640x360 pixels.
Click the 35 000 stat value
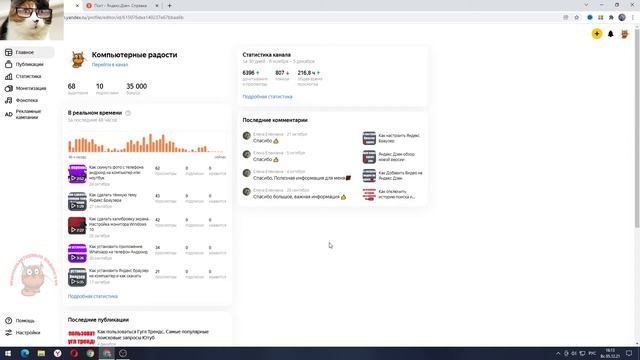pyautogui.click(x=136, y=87)
